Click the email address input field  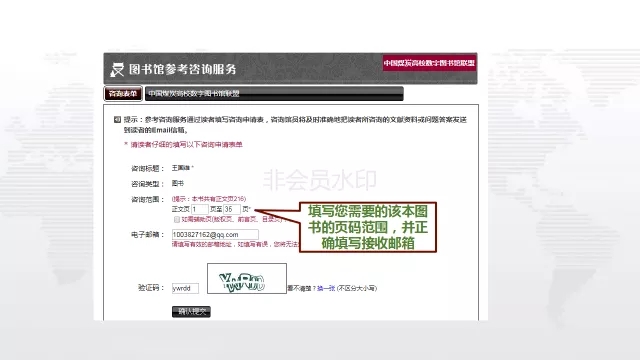tap(215, 235)
